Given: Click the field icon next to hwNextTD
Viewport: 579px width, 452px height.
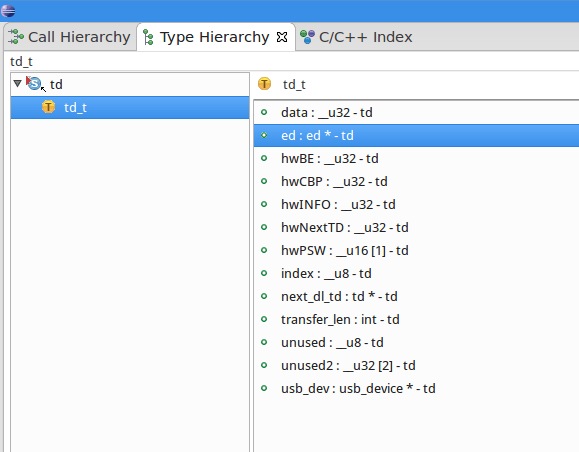Looking at the screenshot, I should [x=264, y=227].
